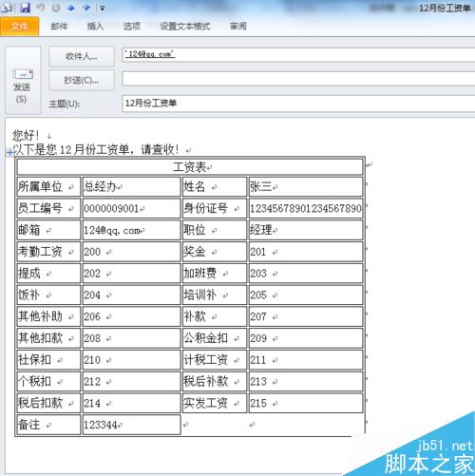Click the 加班费 cell
This screenshot has width=475, height=476.
215,274
